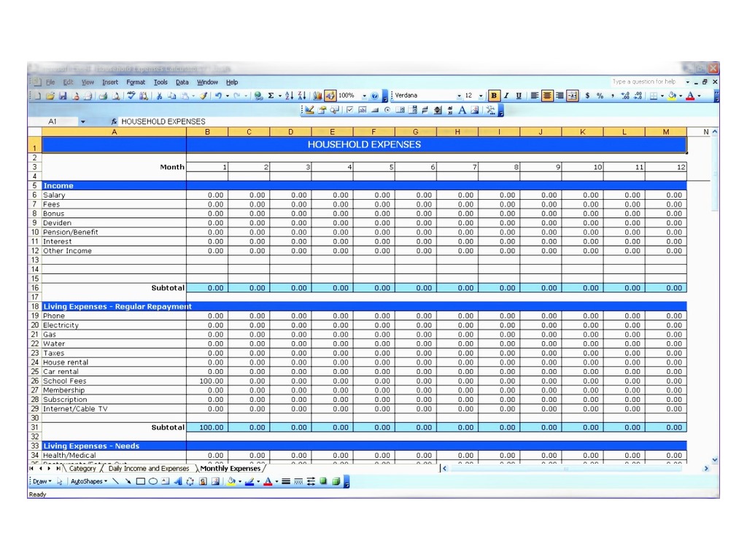Save the workbook with the floppy disk icon
Image resolution: width=747 pixels, height=560 pixels.
click(63, 96)
